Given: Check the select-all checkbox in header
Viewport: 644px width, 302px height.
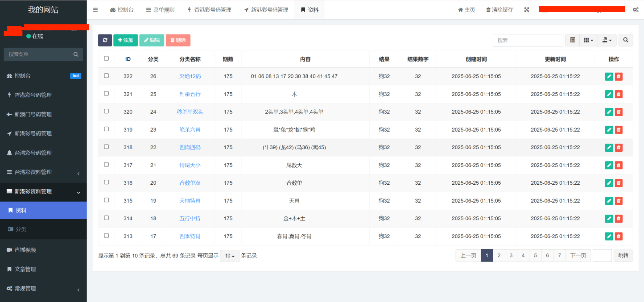Looking at the screenshot, I should 106,58.
